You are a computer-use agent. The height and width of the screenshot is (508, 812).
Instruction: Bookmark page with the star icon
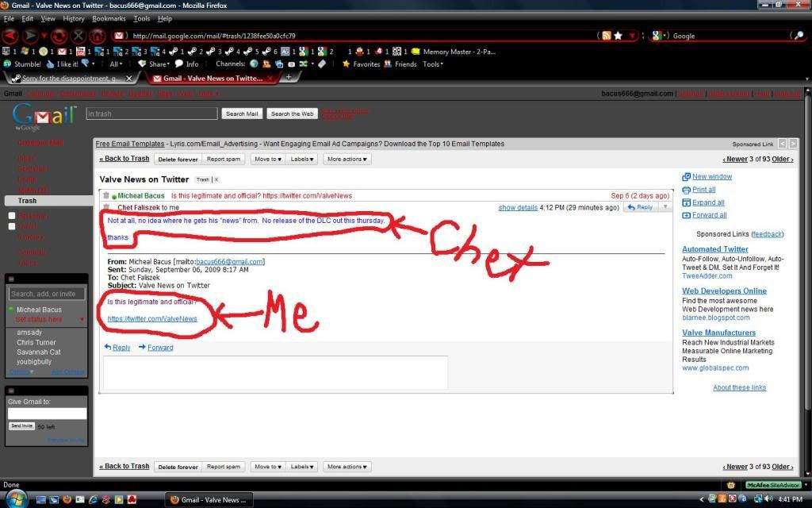click(x=618, y=36)
